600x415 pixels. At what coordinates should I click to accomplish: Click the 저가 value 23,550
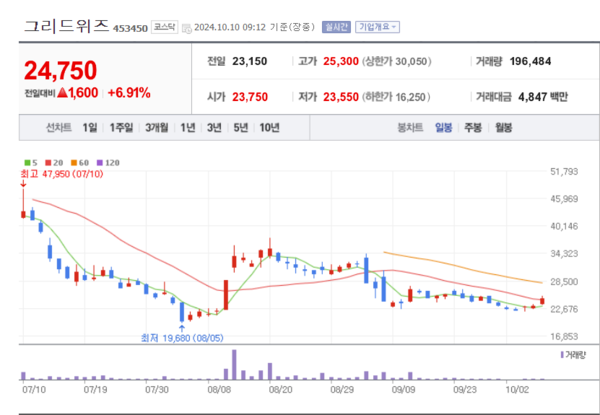pyautogui.click(x=341, y=97)
